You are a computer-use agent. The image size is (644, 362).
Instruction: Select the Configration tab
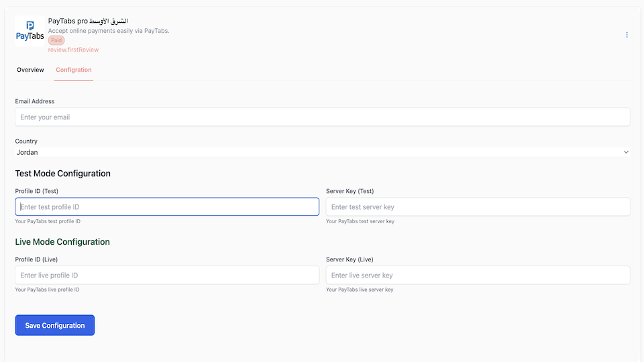(x=74, y=70)
